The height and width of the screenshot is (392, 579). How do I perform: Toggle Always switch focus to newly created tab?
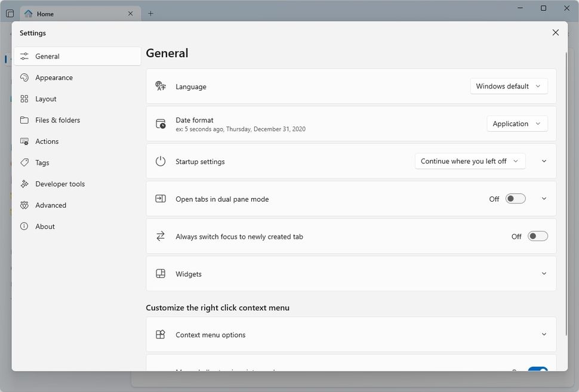537,236
